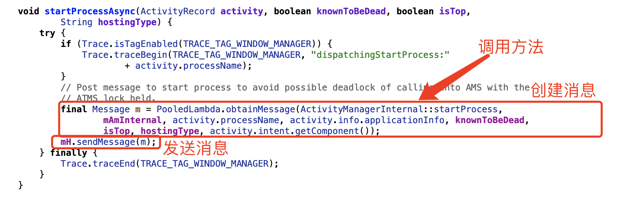This screenshot has height=200, width=644.
Task: Click the red 创建消息 annotation label
Action: coord(563,90)
